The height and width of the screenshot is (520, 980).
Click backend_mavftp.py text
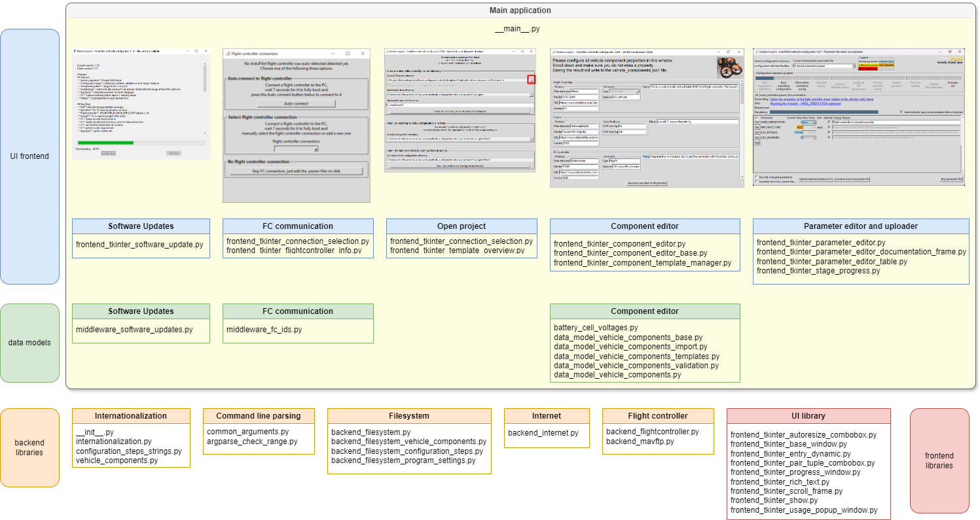click(x=639, y=442)
